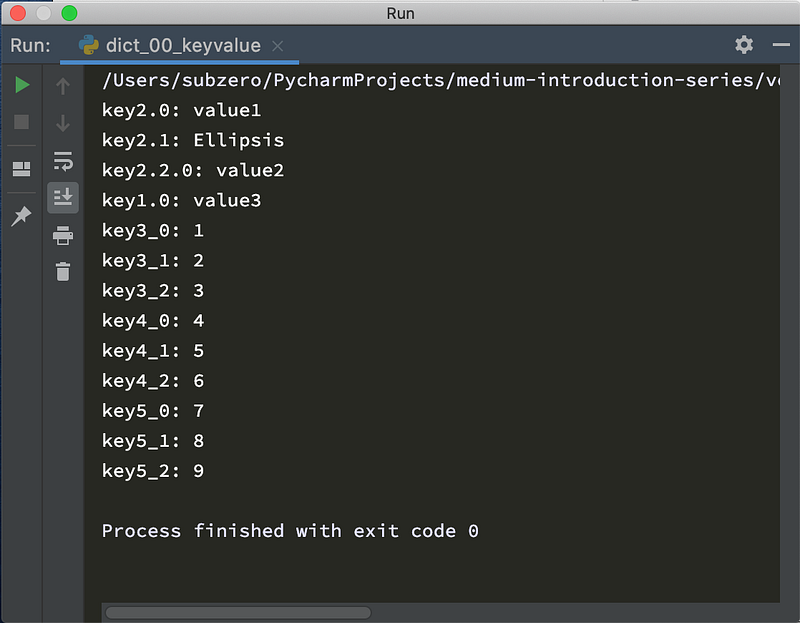Click the Run window title bar
The width and height of the screenshot is (800, 623).
click(400, 13)
